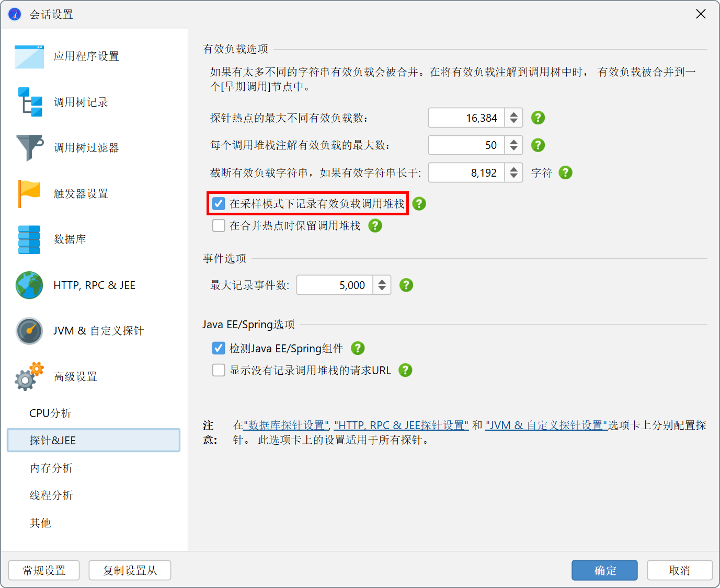Decrease 每个调用堆栈注解有效负载的最大数 value
720x588 pixels.
pyautogui.click(x=514, y=150)
